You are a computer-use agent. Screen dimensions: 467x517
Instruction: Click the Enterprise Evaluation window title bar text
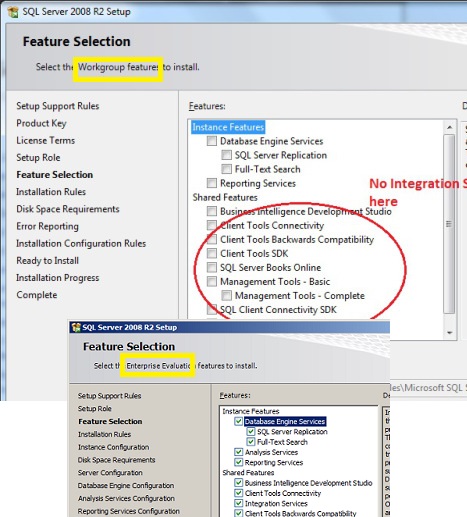point(130,327)
